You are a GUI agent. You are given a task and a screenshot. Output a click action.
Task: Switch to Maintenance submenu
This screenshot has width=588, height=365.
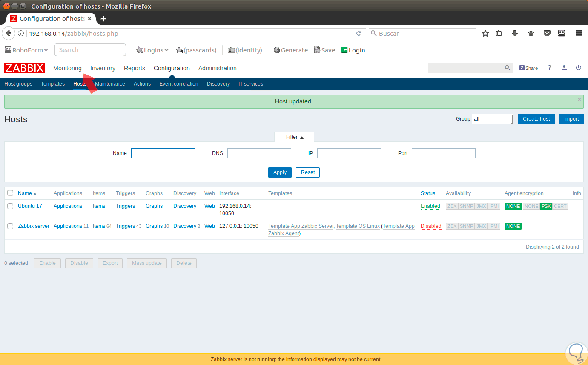tap(110, 84)
